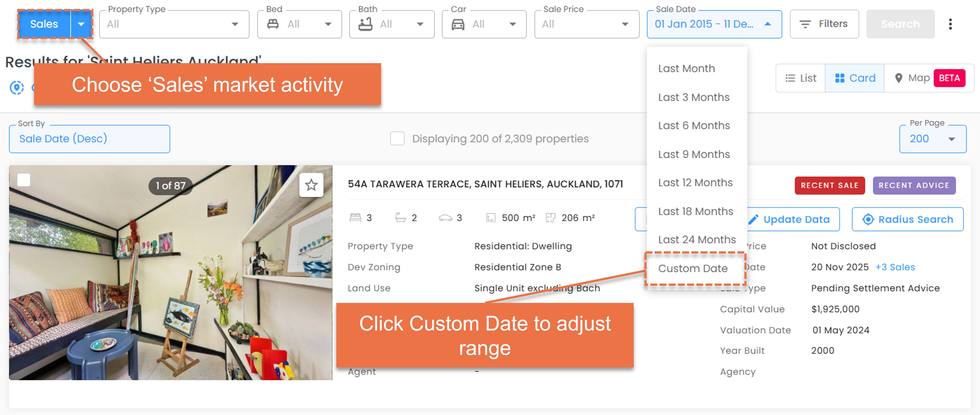Open the Sales split-button arrow

pos(81,24)
